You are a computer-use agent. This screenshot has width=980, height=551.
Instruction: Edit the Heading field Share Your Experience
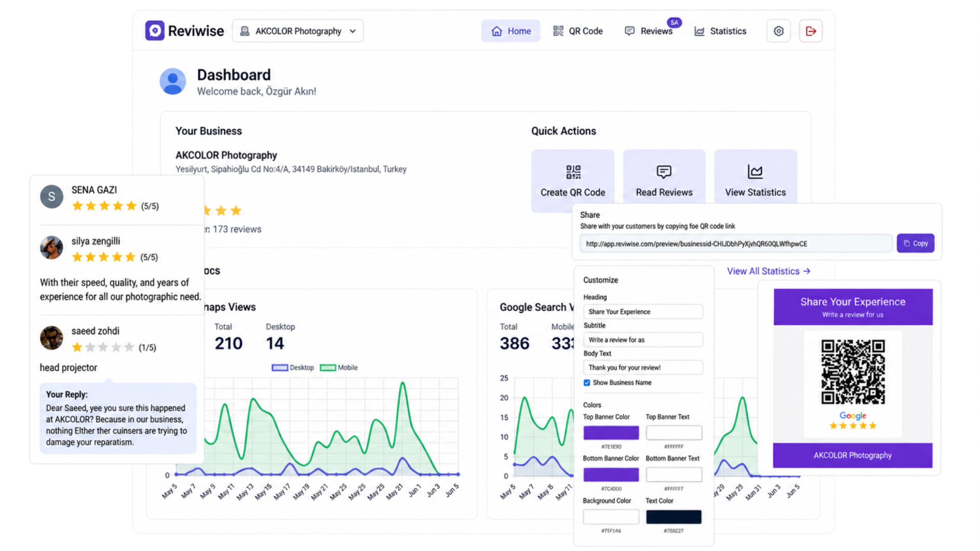click(x=643, y=311)
